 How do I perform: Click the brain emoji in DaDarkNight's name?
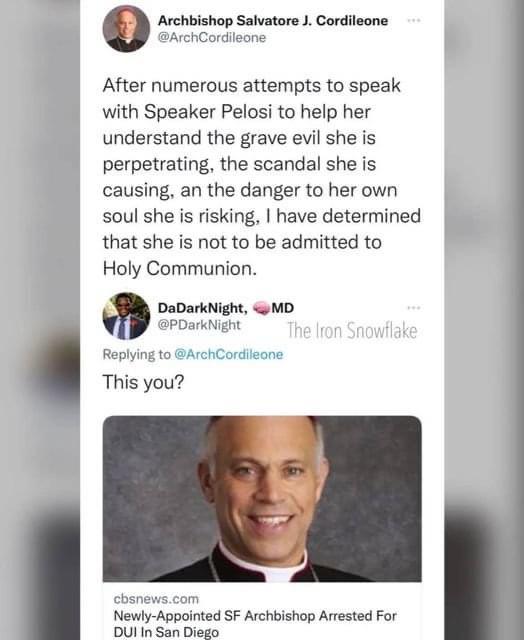[x=261, y=308]
